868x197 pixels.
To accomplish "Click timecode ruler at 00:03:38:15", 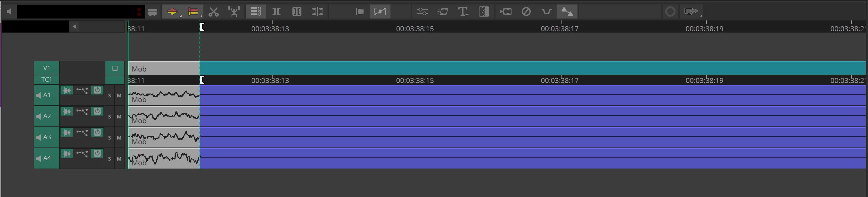I will tap(417, 27).
